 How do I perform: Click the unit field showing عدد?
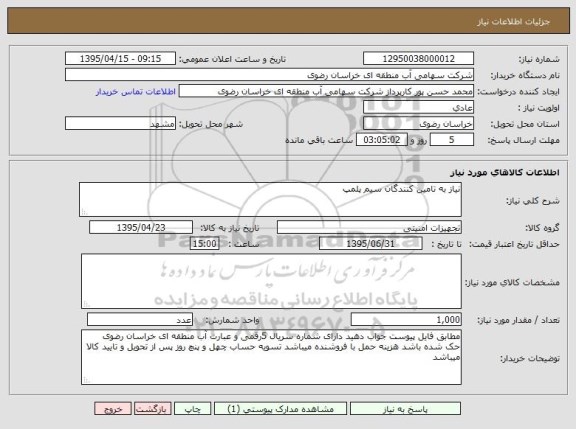pos(140,320)
